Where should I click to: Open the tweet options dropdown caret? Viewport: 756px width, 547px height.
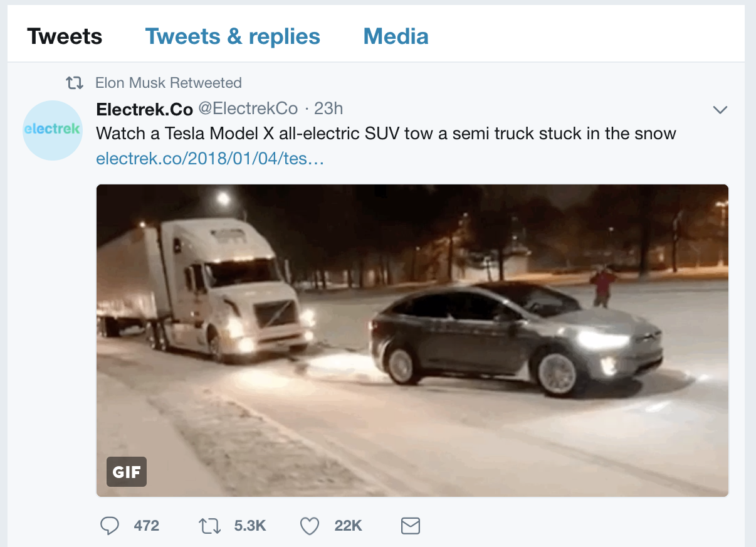[720, 110]
